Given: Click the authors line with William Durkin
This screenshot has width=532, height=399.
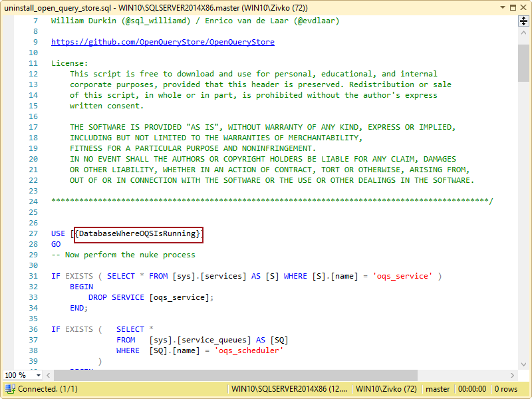Looking at the screenshot, I should 196,21.
